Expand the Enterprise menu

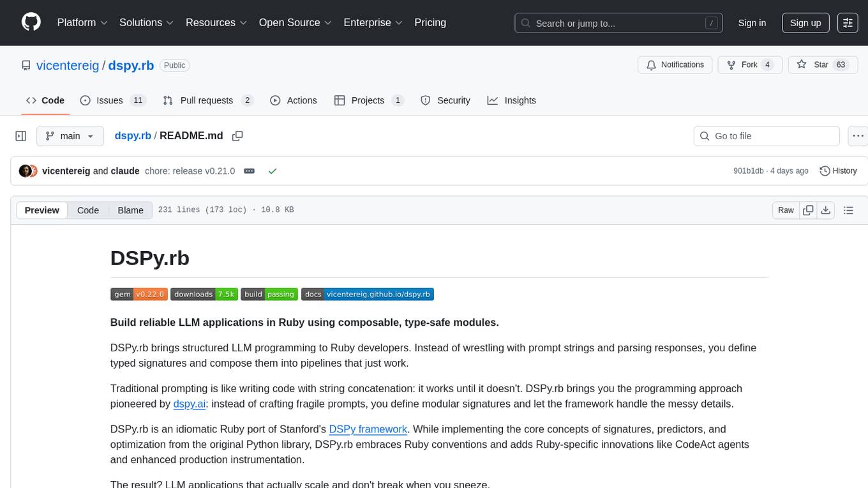click(373, 22)
